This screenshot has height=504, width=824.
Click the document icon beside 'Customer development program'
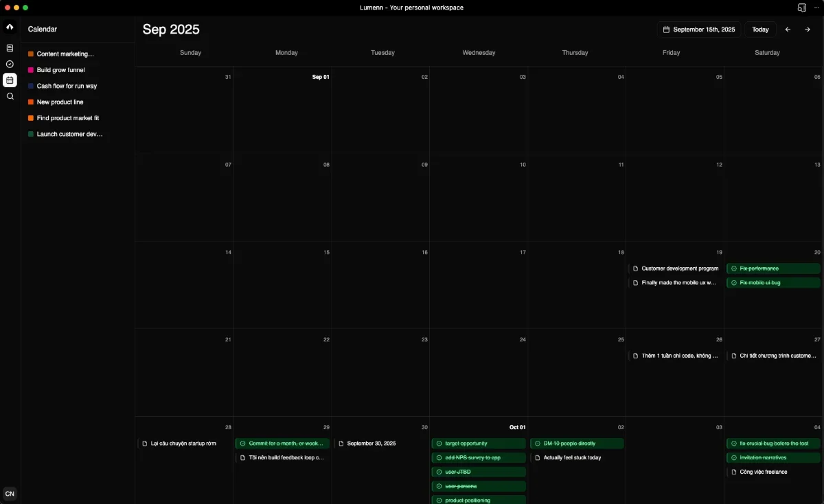[x=634, y=268]
